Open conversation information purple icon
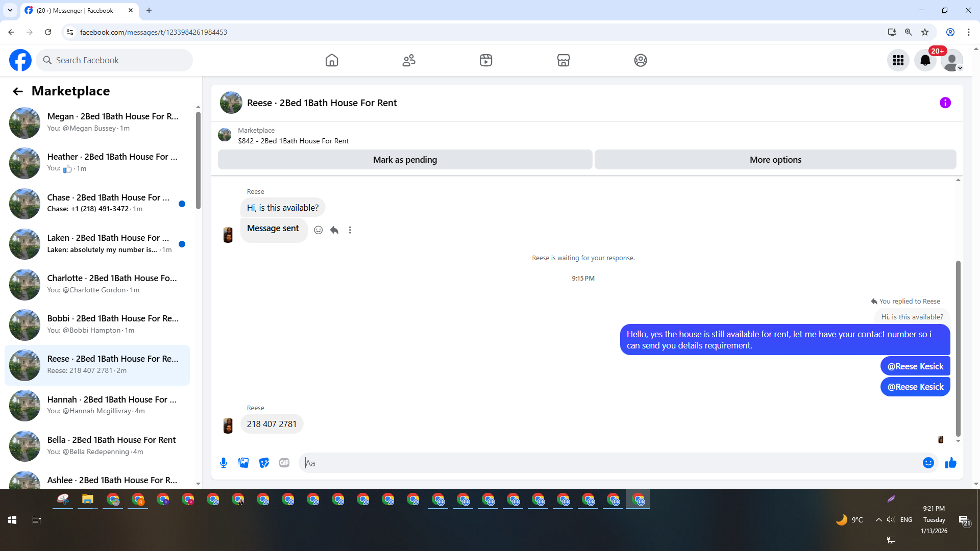Screen dimensions: 980x551 click(x=945, y=103)
